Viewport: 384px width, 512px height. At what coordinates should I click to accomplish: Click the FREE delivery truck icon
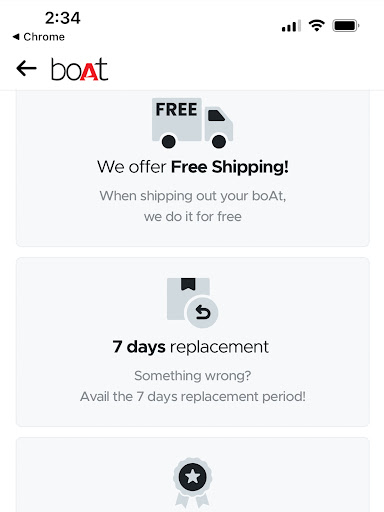click(x=192, y=123)
